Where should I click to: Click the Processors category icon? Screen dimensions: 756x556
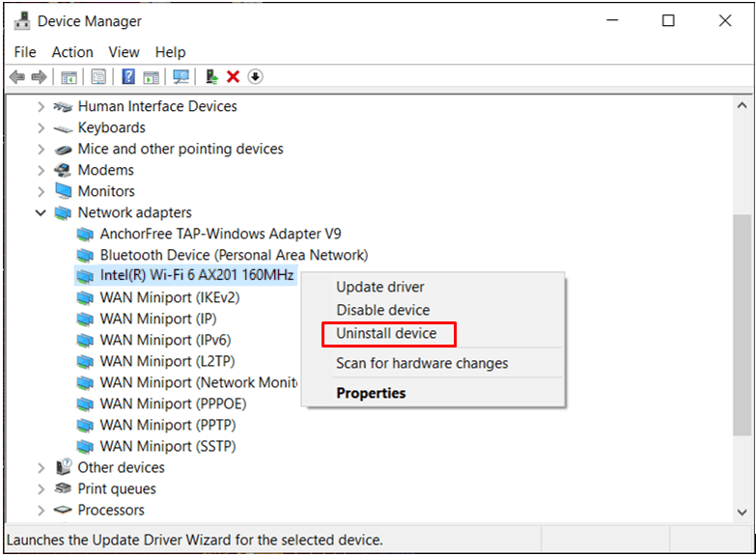click(63, 510)
